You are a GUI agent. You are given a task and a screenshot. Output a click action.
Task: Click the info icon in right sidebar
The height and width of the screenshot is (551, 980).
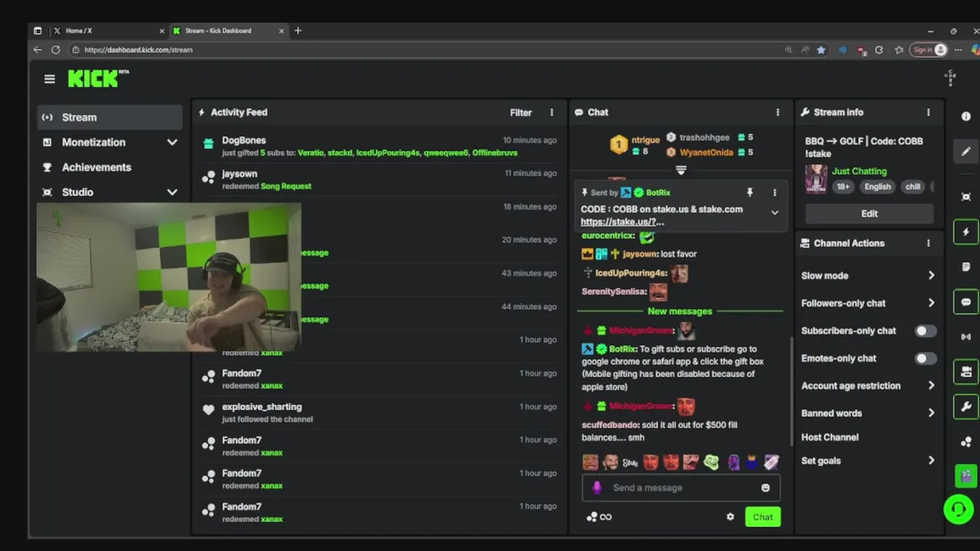tap(966, 116)
